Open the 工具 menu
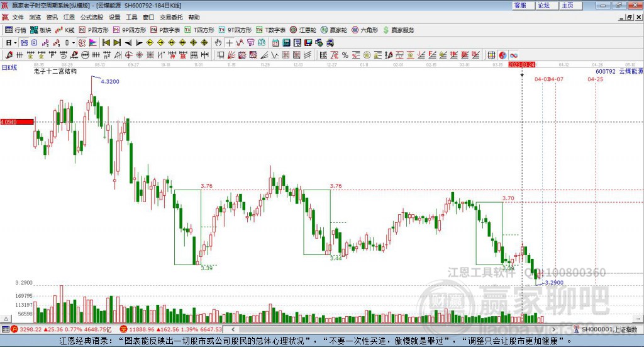This screenshot has width=644, height=347. click(131, 17)
